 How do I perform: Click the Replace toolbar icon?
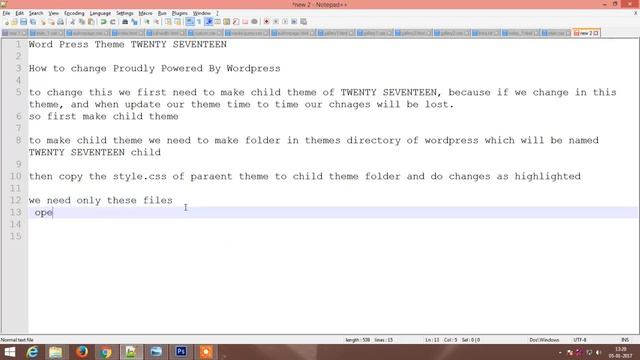[134, 22]
